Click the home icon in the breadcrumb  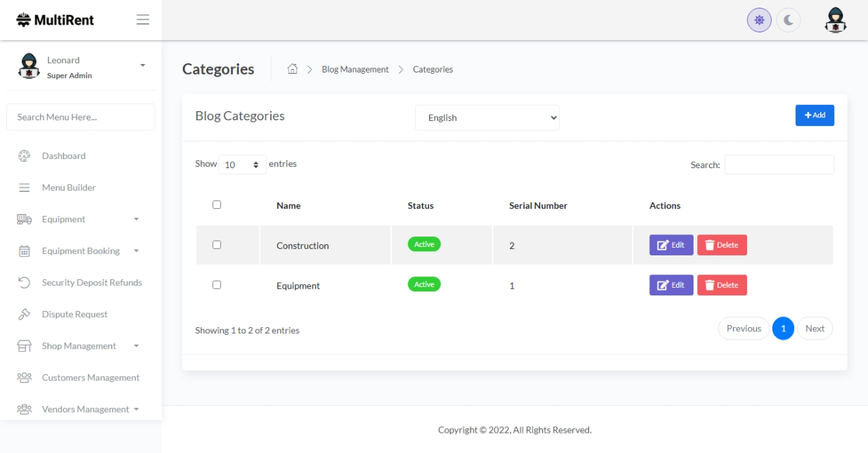point(293,69)
